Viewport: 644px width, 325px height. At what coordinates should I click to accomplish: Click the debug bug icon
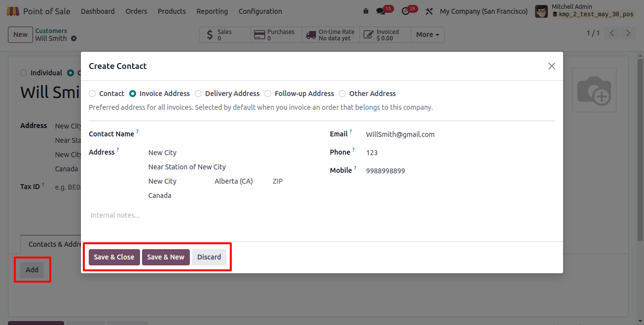tap(365, 11)
